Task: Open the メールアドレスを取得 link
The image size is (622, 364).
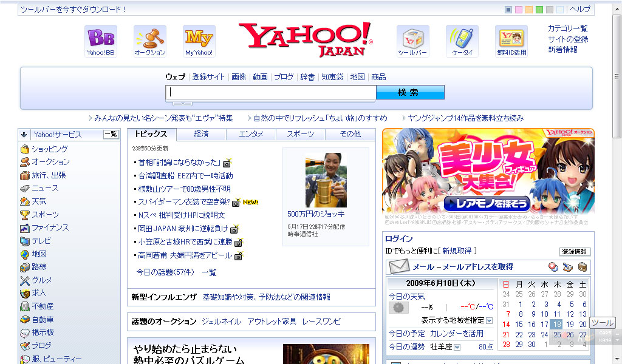Action: (x=478, y=267)
